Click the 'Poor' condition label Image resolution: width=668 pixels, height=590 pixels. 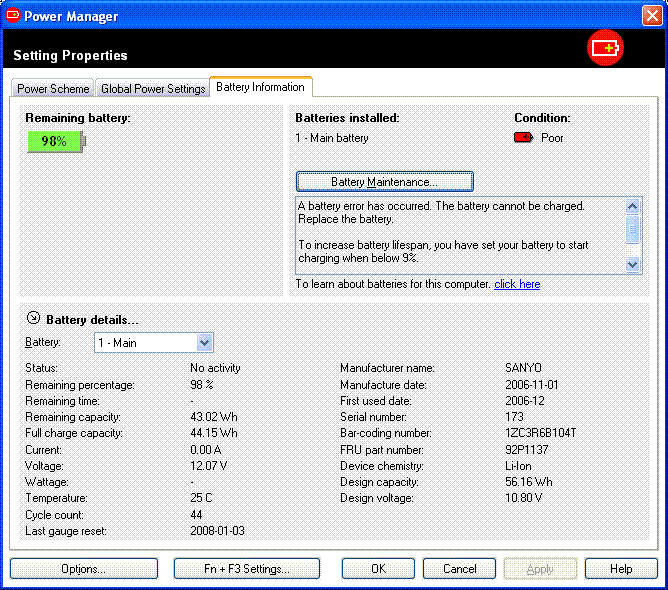(x=552, y=138)
